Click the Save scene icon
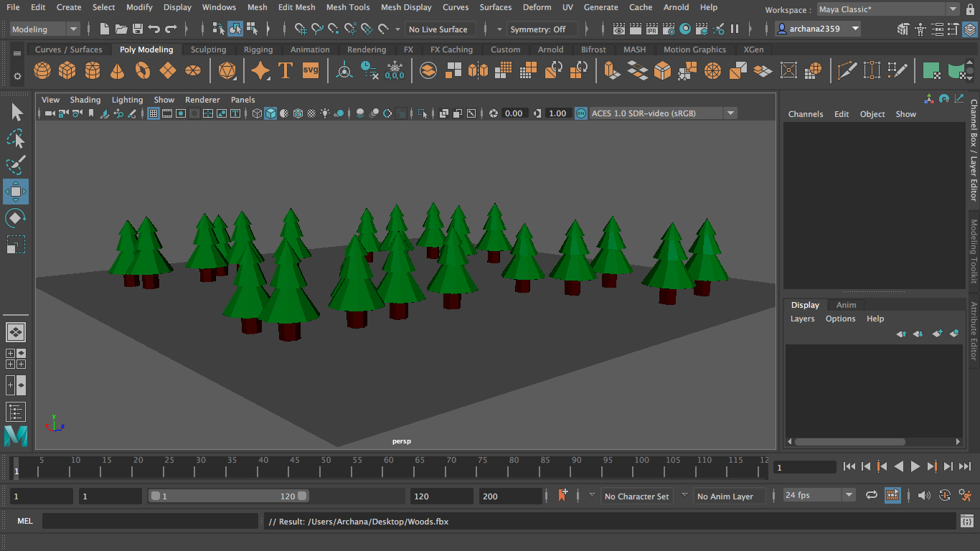This screenshot has height=551, width=980. click(138, 29)
